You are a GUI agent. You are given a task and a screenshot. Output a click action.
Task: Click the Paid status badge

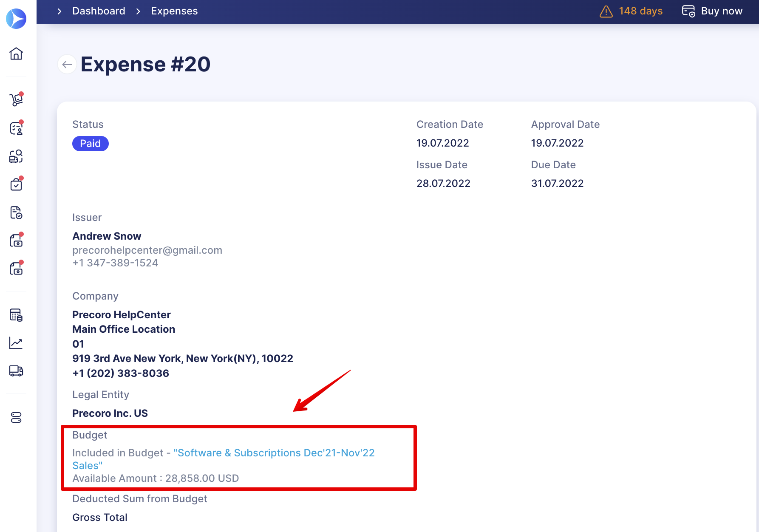[90, 144]
